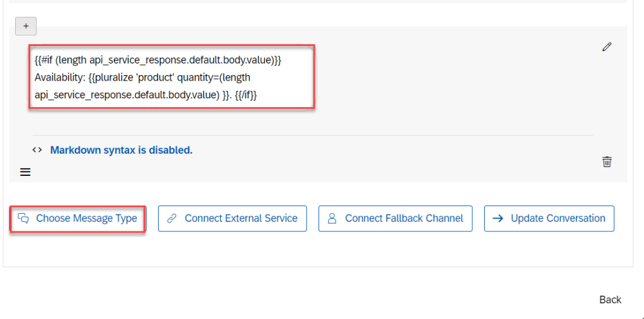Click the 'Availability:' line in the message text
This screenshot has width=644, height=319.
point(142,78)
